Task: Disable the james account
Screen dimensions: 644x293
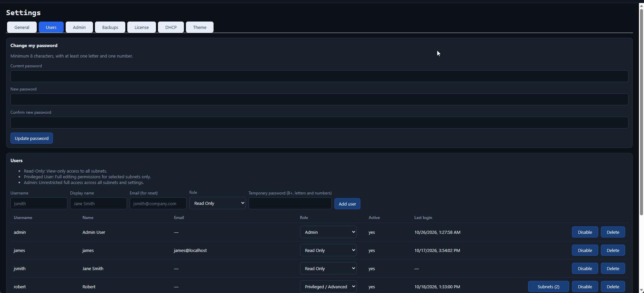Action: click(x=585, y=250)
